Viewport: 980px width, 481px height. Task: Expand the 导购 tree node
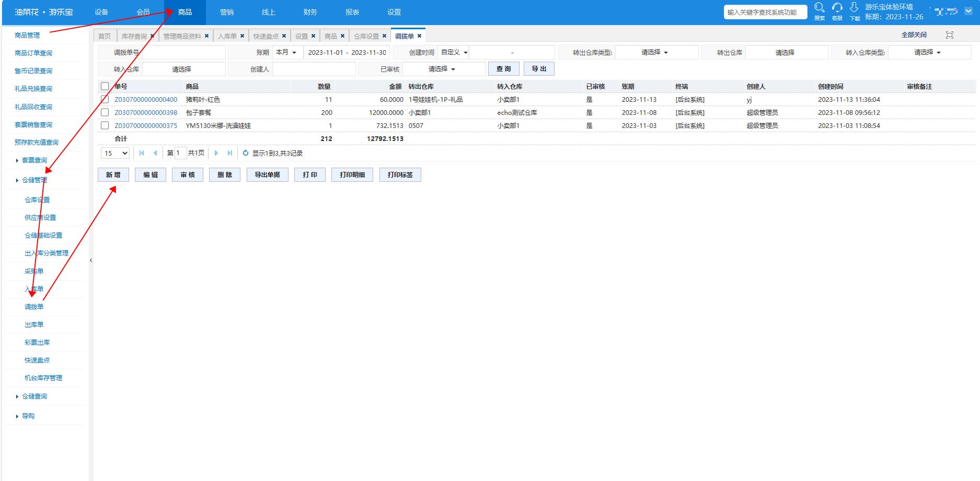[17, 416]
